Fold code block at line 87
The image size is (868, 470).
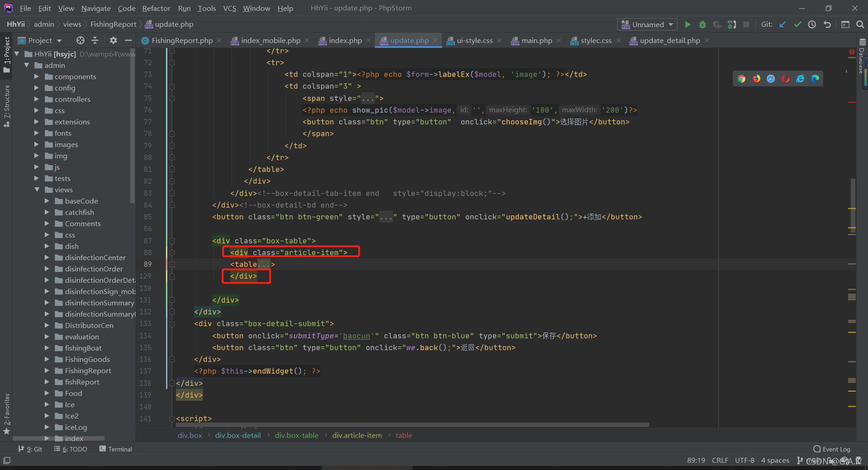[x=172, y=241]
